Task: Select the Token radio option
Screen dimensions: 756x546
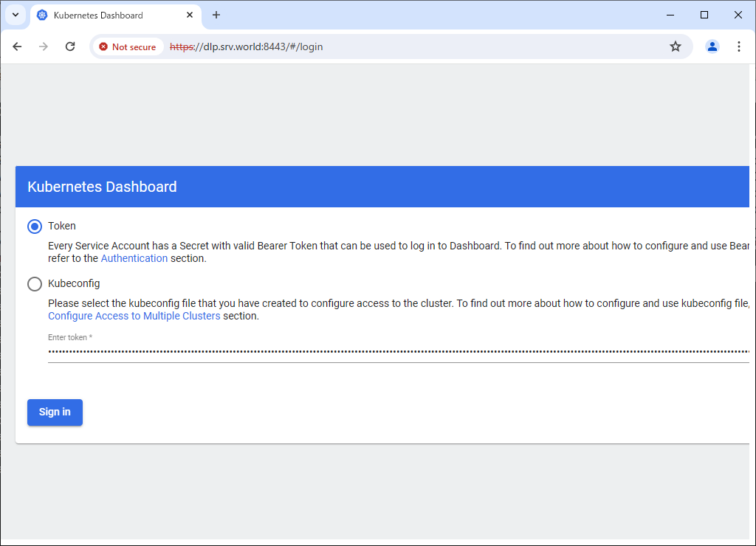Action: [35, 227]
